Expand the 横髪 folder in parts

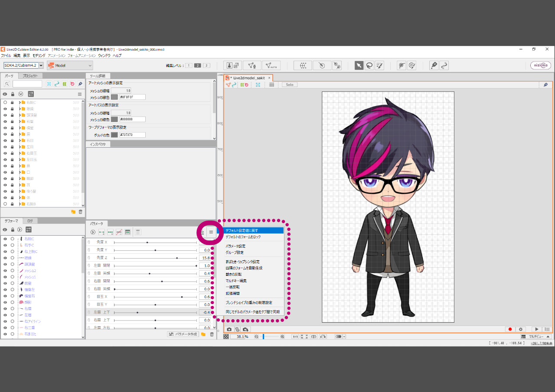tap(20, 128)
